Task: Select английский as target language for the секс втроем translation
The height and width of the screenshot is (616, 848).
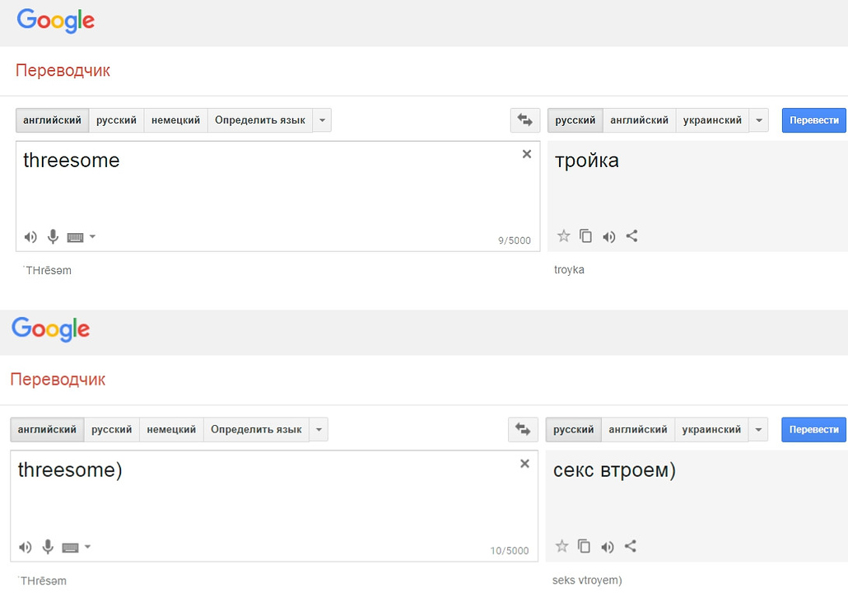Action: click(638, 429)
